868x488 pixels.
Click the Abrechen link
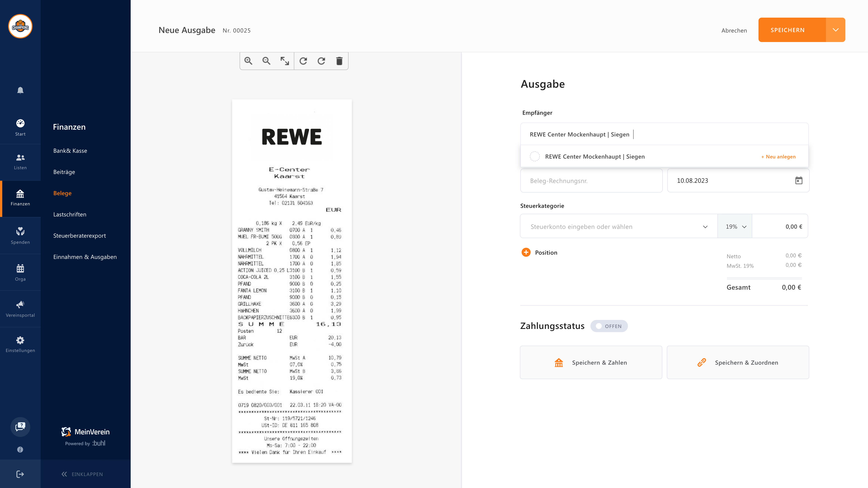click(734, 30)
